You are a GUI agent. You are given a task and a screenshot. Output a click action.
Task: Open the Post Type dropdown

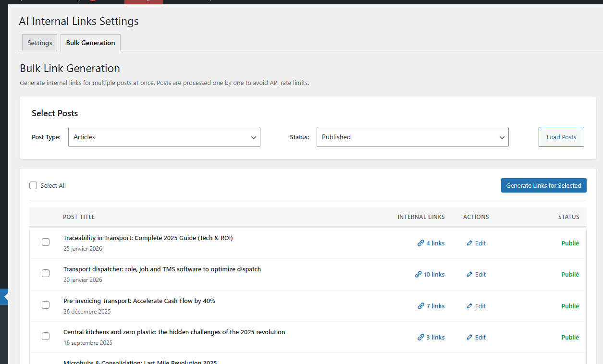coord(164,137)
